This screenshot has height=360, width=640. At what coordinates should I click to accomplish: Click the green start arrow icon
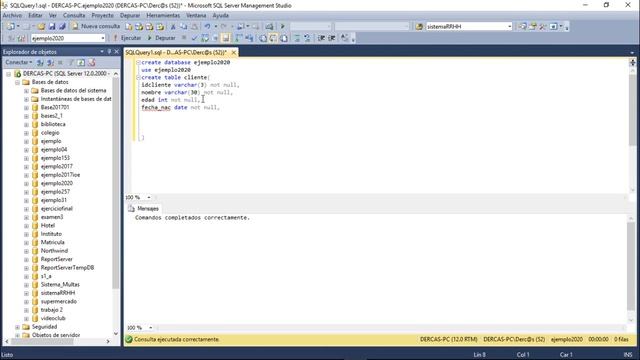(x=282, y=27)
